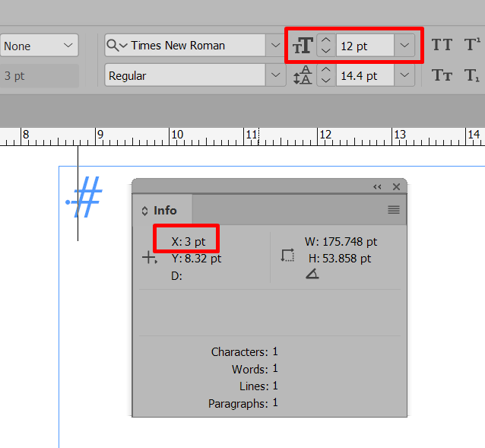Image resolution: width=485 pixels, height=448 pixels.
Task: Toggle Subscript formatting
Action: [x=472, y=75]
